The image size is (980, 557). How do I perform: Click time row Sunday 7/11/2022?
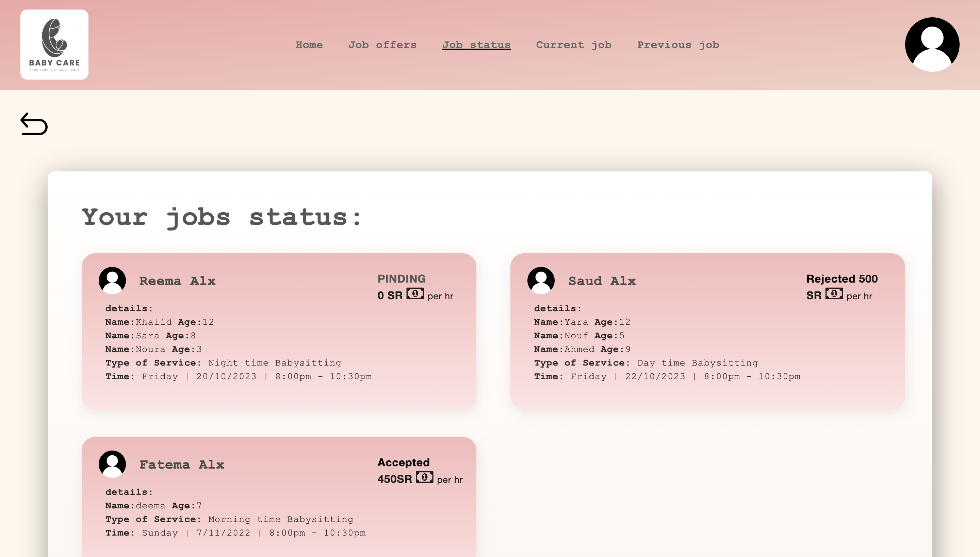coord(235,533)
